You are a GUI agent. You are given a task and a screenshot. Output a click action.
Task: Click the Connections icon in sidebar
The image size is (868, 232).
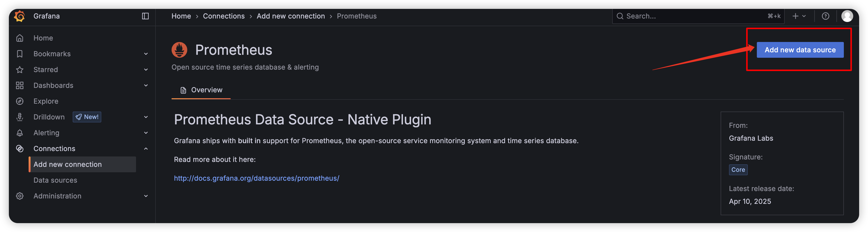tap(20, 149)
